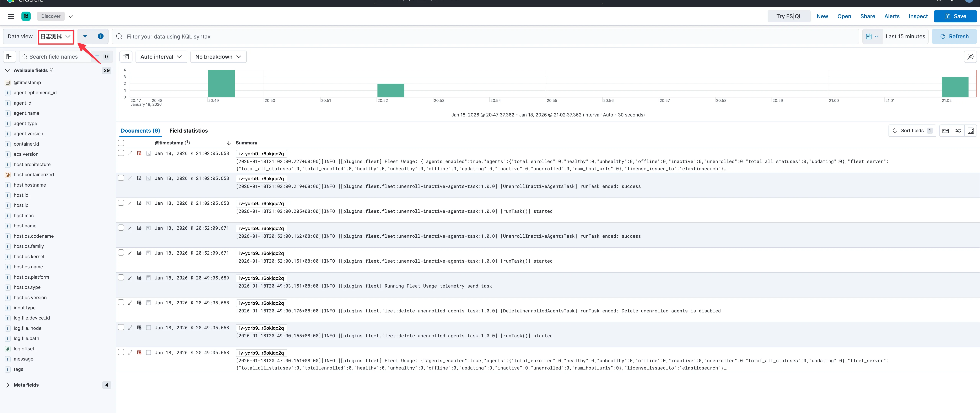This screenshot has height=413, width=980.
Task: Check the select-all rows checkbox
Action: point(121,143)
